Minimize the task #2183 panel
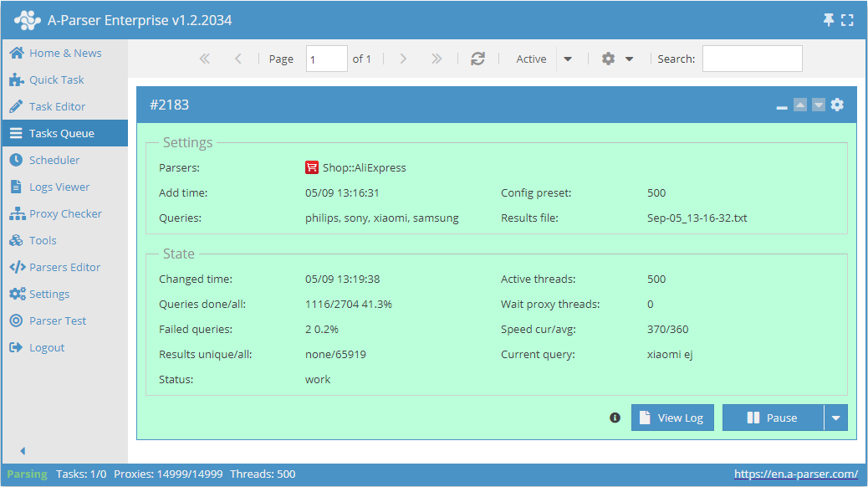 tap(782, 106)
